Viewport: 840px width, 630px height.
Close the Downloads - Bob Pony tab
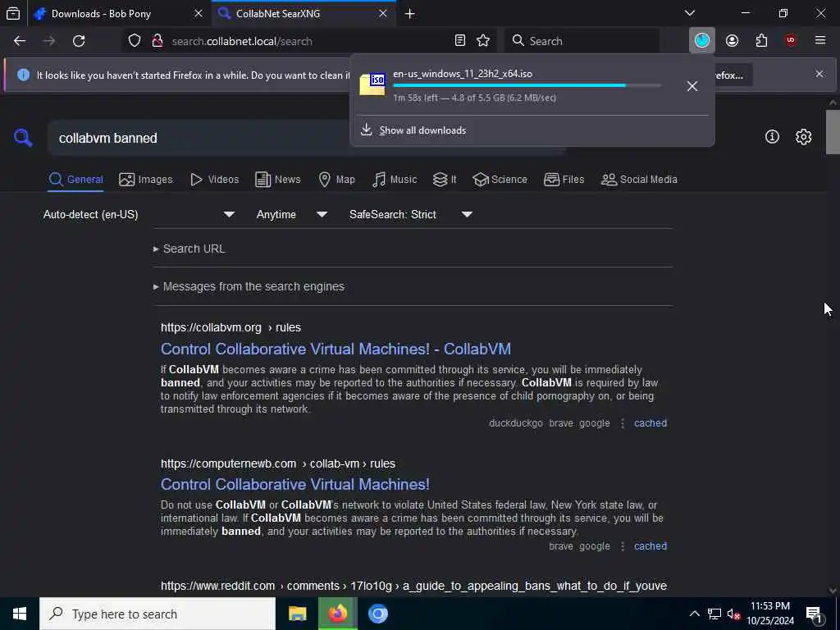click(199, 14)
